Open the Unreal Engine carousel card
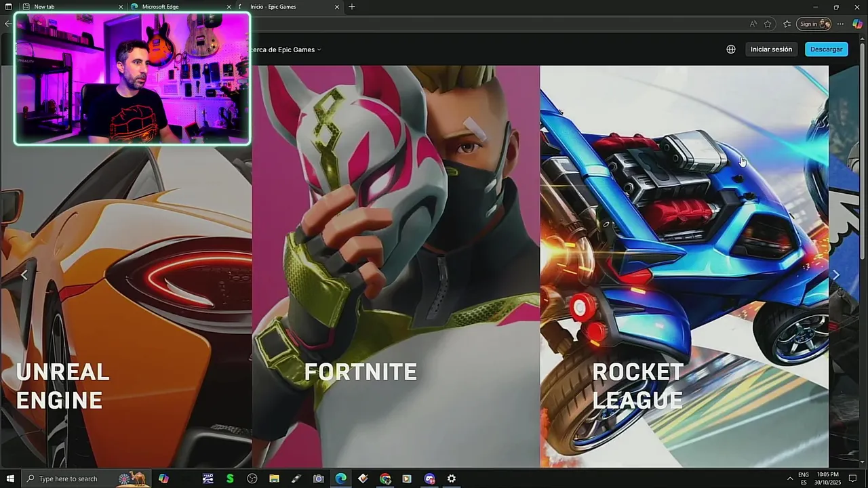This screenshot has width=868, height=488. [126, 305]
